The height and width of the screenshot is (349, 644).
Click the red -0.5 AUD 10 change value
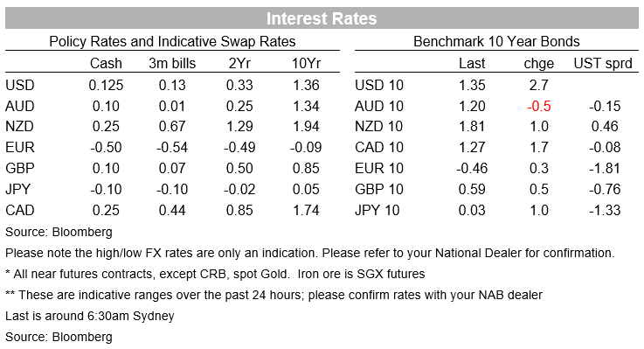pyautogui.click(x=539, y=106)
